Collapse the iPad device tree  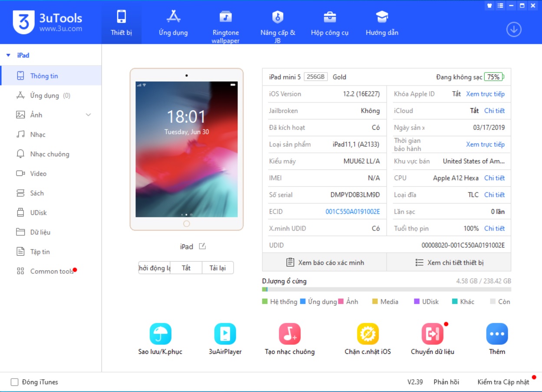[x=8, y=56]
